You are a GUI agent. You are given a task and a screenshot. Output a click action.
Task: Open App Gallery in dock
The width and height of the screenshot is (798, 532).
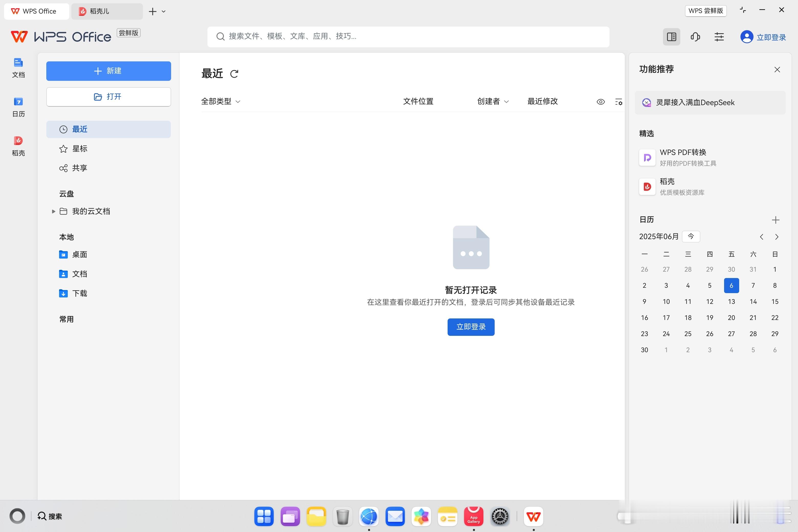click(474, 516)
